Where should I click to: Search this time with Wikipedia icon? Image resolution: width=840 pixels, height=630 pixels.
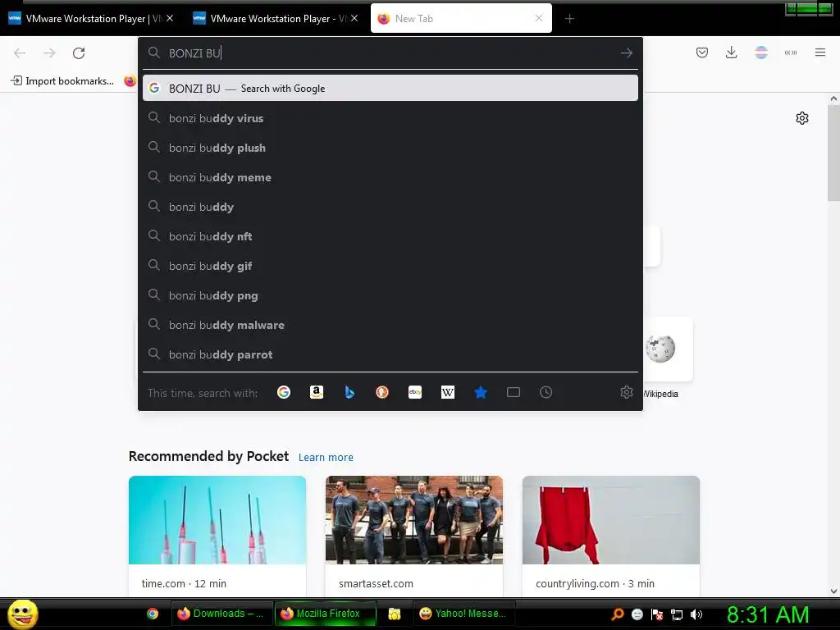click(x=448, y=392)
